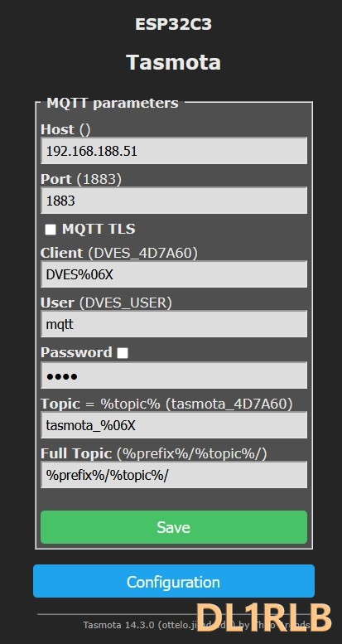Click the Topic field with tasmota_%06X

pos(174,425)
